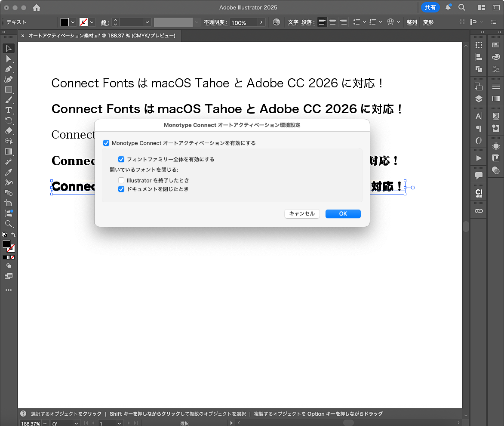Open the fill color dropdown arrow
Viewport: 504px width, 426px height.
(x=73, y=22)
